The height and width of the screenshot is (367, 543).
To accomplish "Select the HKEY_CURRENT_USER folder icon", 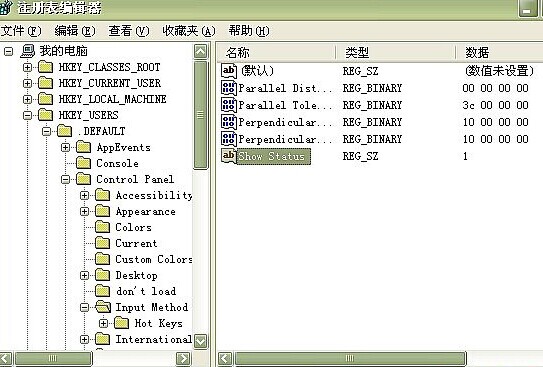I will 45,83.
